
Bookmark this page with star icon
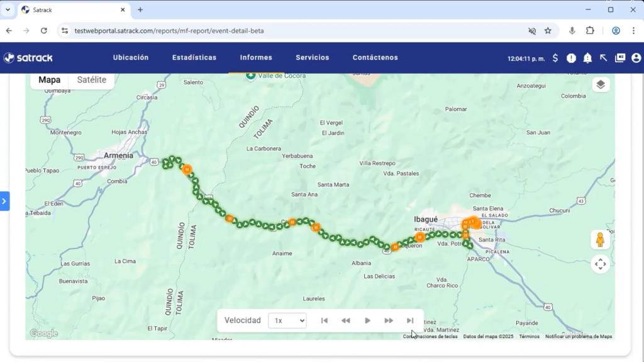coord(548,31)
